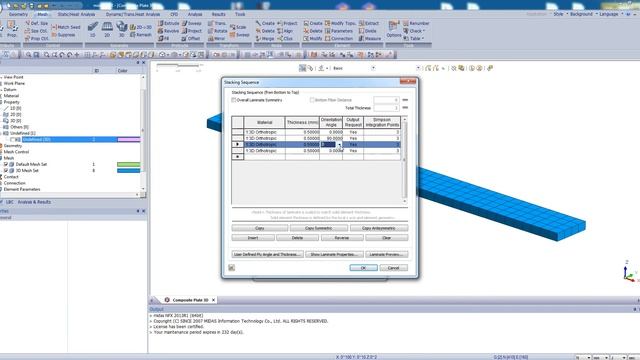The width and height of the screenshot is (640, 360).
Task: Click Match Seed in the ribbon
Action: (x=66, y=27)
